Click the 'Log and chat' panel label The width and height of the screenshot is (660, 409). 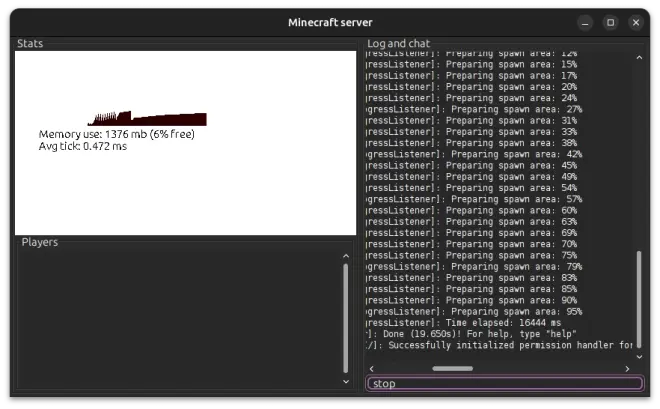click(x=398, y=44)
